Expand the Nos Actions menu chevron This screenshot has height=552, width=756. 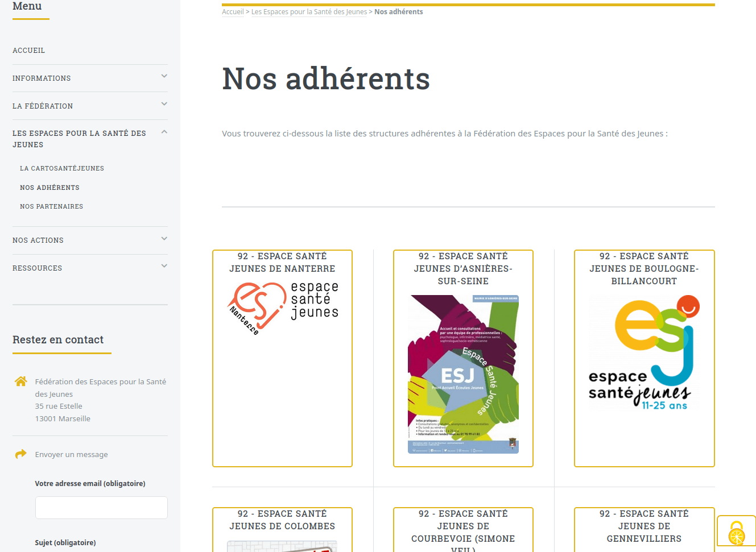click(164, 239)
